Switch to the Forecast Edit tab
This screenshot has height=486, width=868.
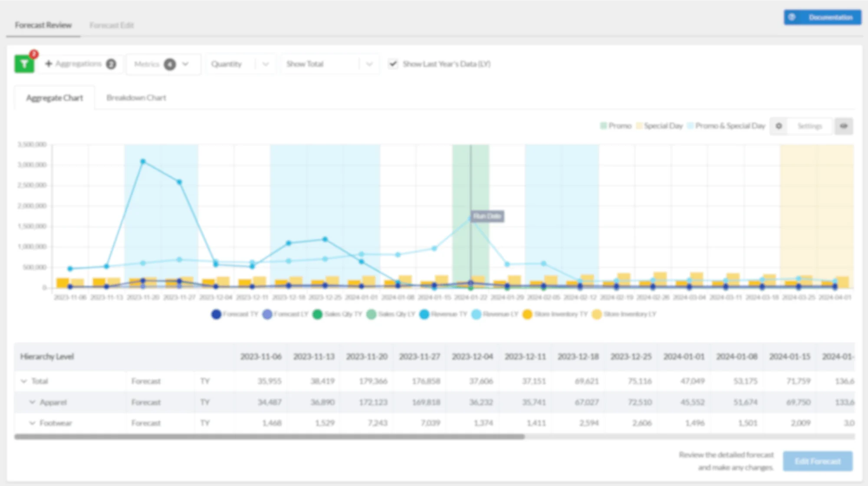pyautogui.click(x=112, y=25)
